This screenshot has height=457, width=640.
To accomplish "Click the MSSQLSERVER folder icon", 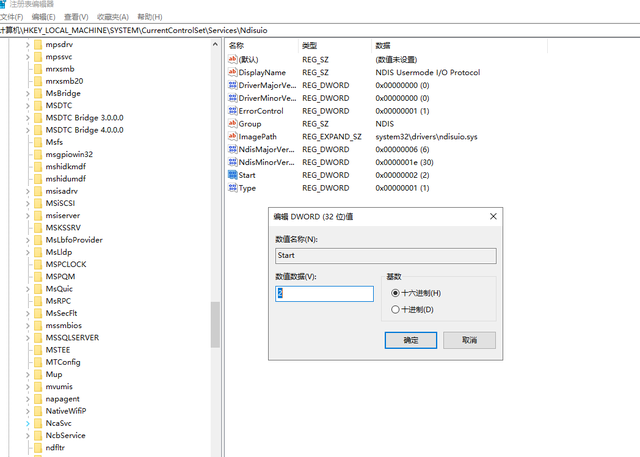I will click(38, 338).
